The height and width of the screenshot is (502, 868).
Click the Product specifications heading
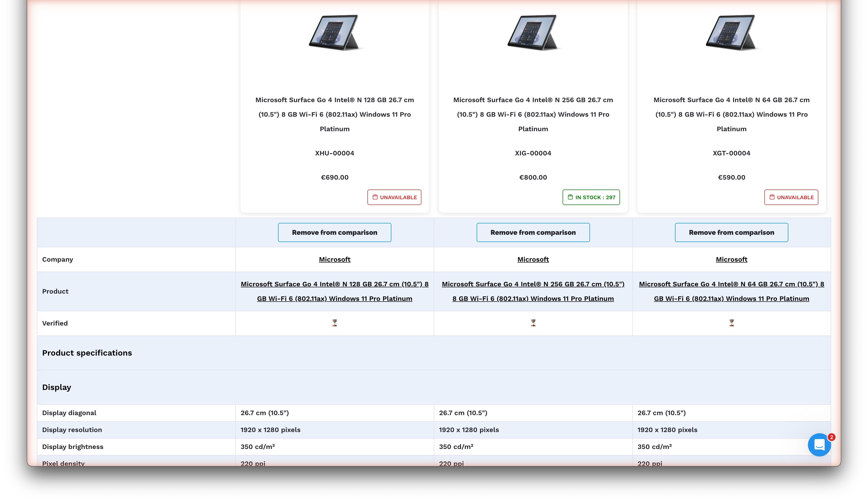coord(87,353)
